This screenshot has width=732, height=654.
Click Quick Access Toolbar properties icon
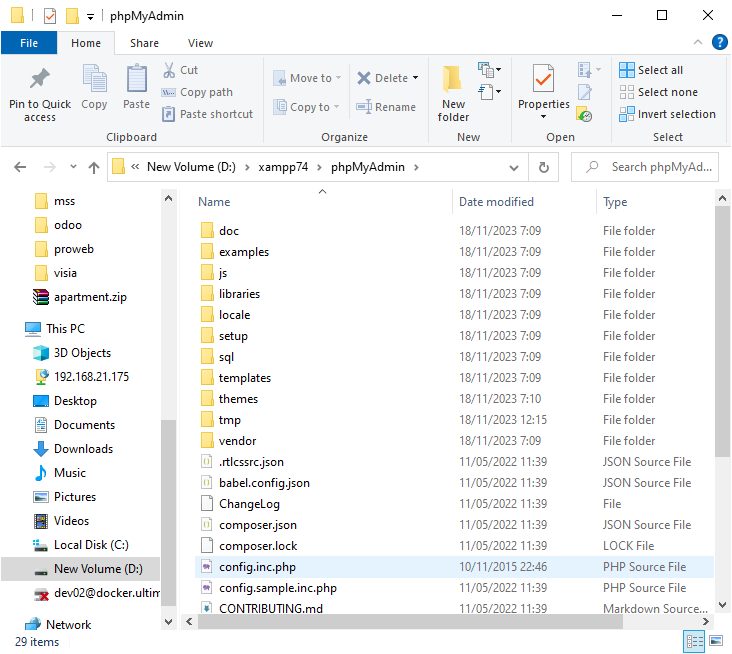tap(50, 16)
